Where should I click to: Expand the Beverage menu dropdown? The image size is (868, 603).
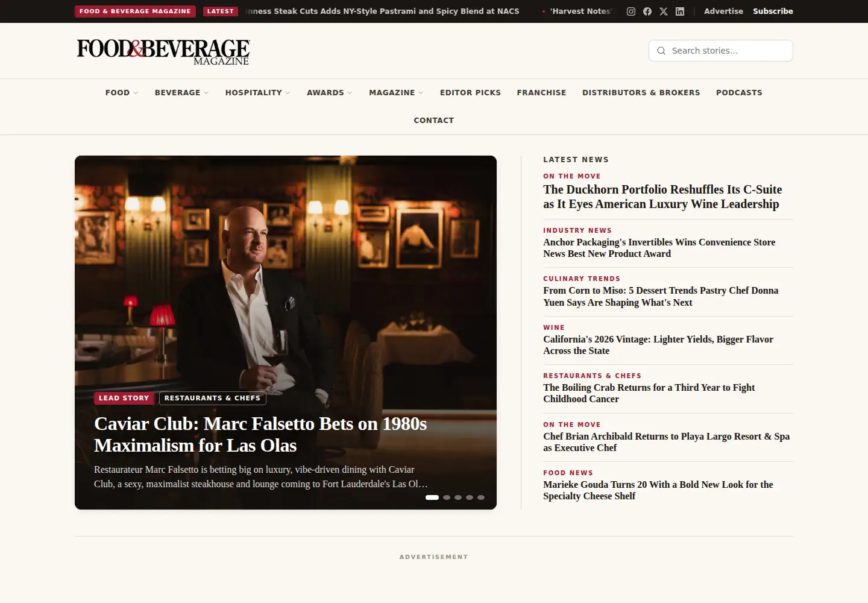coord(182,92)
